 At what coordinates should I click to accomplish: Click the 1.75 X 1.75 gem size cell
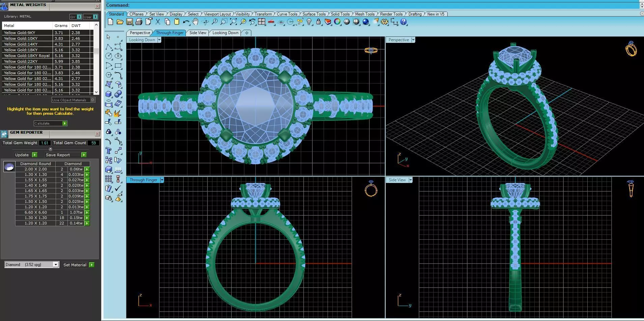36,196
